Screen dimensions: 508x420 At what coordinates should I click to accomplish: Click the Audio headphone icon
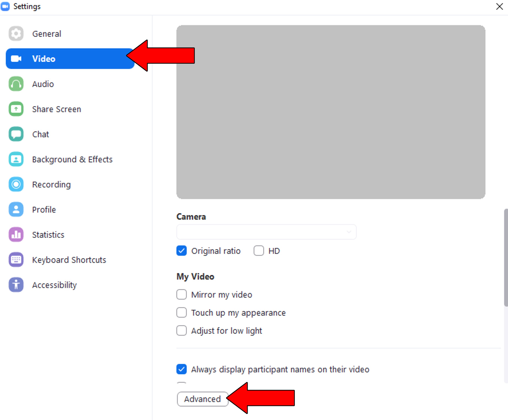pos(16,84)
